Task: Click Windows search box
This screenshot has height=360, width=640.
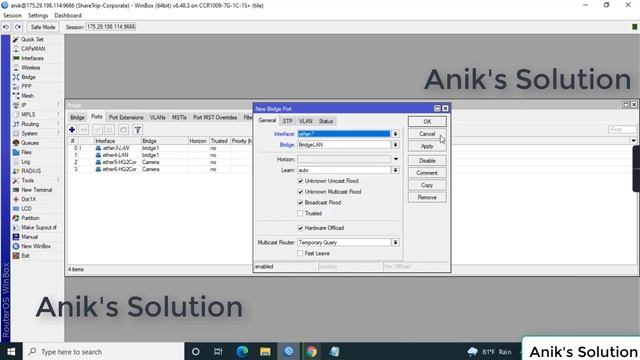Action: pos(104,351)
